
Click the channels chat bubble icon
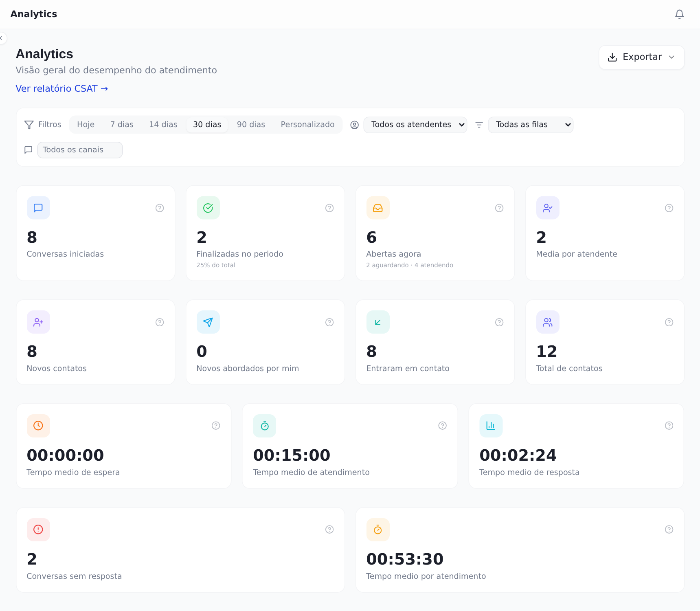(x=29, y=150)
